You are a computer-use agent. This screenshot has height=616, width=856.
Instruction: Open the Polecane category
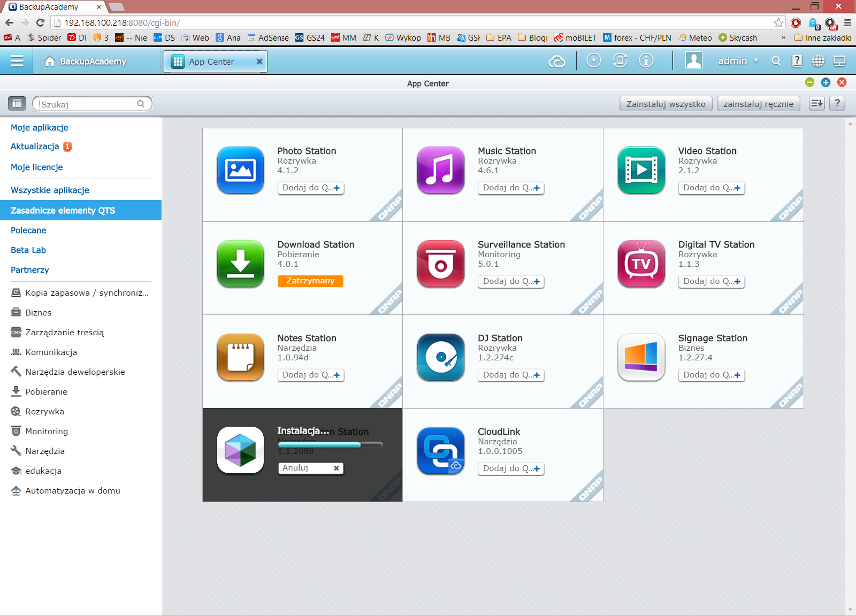[28, 230]
